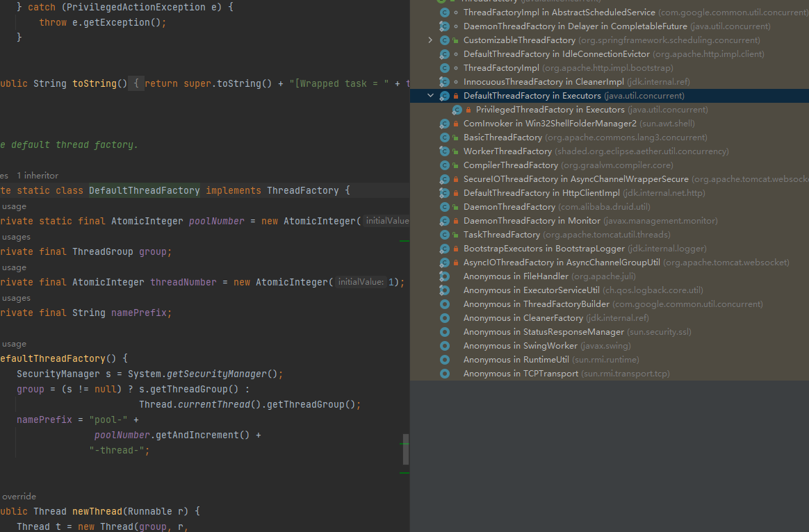Click the class icon for ComInvoker in Win32ShellFolderManager2
This screenshot has width=809, height=532.
[445, 124]
